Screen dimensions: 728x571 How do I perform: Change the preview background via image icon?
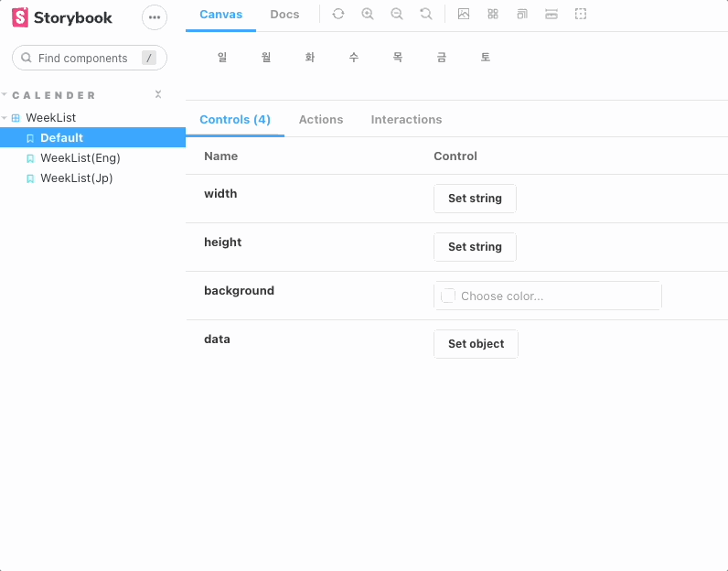click(464, 14)
